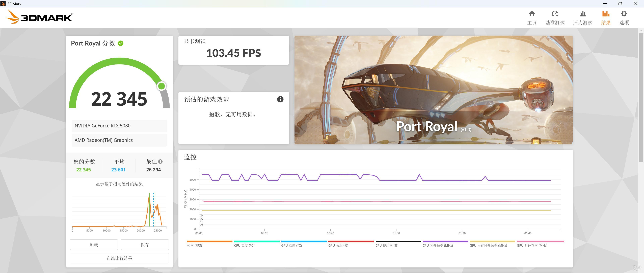Open the 压力测试 stress test icon
Image resolution: width=644 pixels, height=273 pixels.
pyautogui.click(x=582, y=14)
